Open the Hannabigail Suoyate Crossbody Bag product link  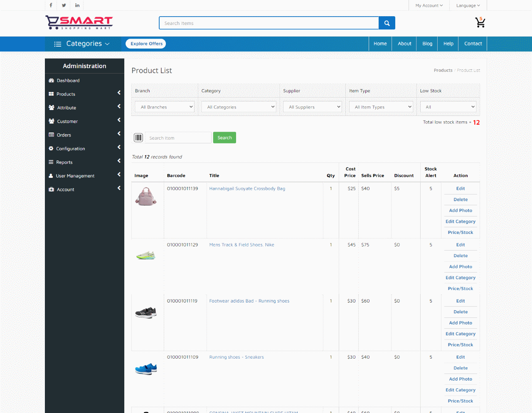[x=247, y=188]
